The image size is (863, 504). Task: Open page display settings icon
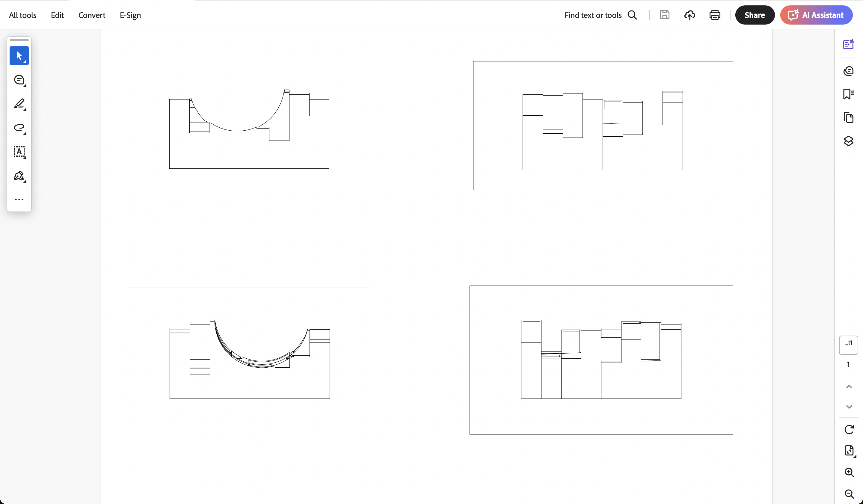coord(849,451)
